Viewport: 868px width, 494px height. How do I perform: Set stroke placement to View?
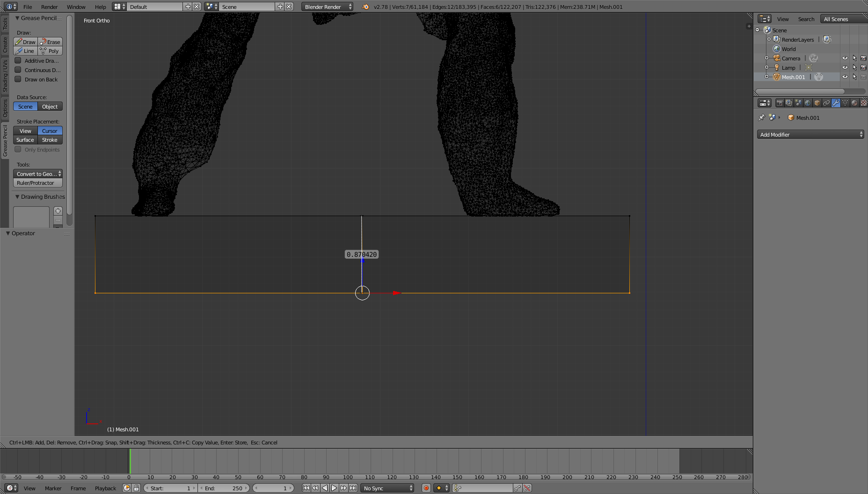click(25, 131)
